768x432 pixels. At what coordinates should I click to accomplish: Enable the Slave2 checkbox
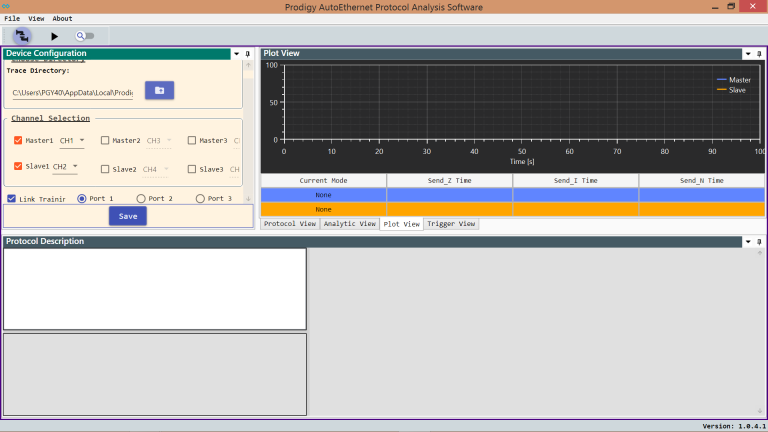point(105,169)
